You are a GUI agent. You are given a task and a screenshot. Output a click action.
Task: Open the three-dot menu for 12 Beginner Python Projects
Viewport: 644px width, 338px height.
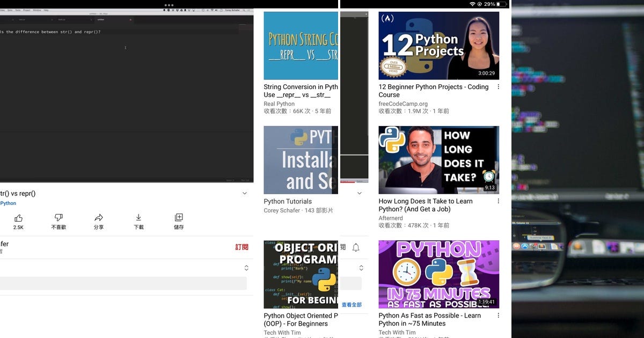pos(499,86)
